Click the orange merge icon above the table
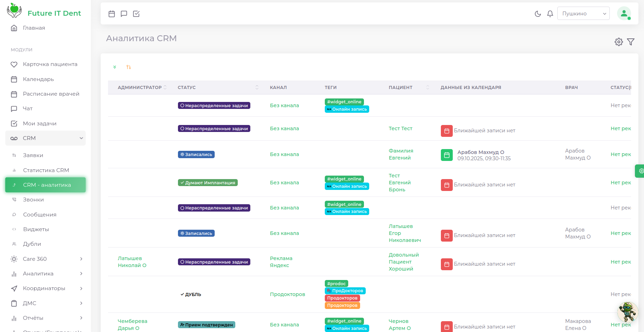 (x=129, y=67)
